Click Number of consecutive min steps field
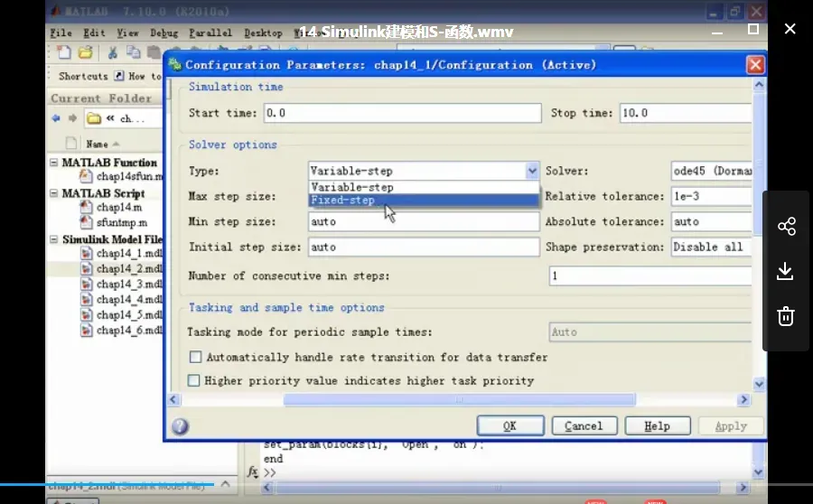The height and width of the screenshot is (504, 813). click(x=649, y=275)
